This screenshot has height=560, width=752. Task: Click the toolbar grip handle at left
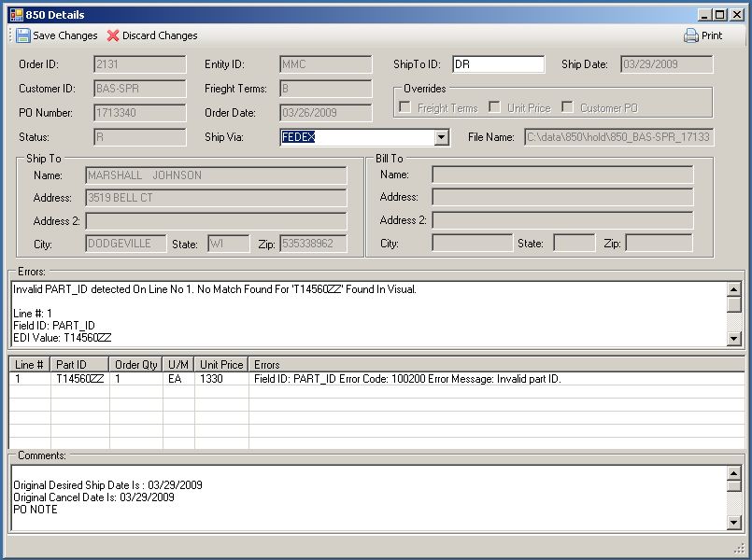10,35
